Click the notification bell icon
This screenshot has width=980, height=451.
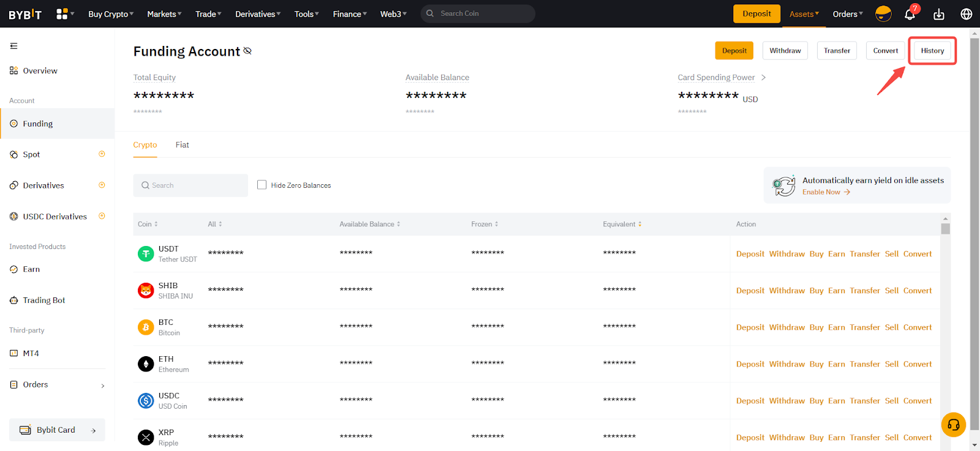pyautogui.click(x=910, y=14)
